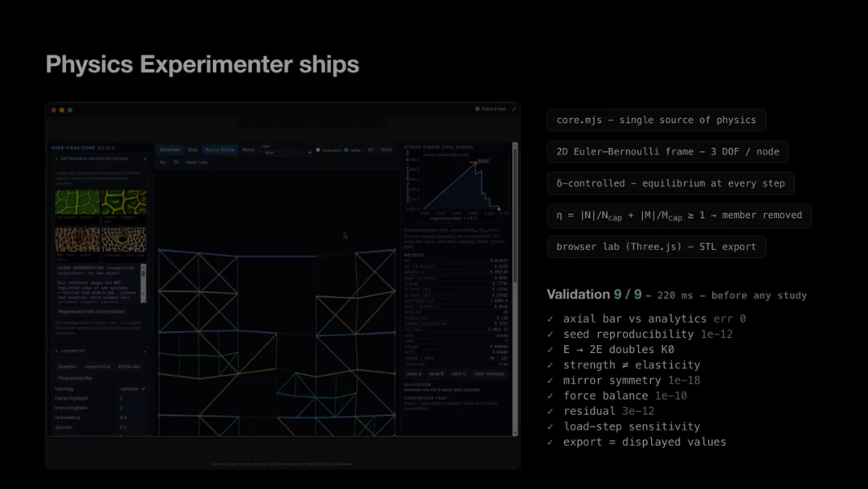This screenshot has width=868, height=489.
Task: Click the 'δ-controlled – equilibrium at every step' chip
Action: click(670, 183)
